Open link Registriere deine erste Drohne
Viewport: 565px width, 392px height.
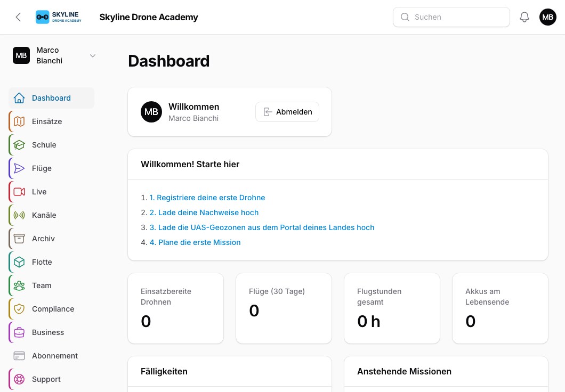click(x=207, y=198)
